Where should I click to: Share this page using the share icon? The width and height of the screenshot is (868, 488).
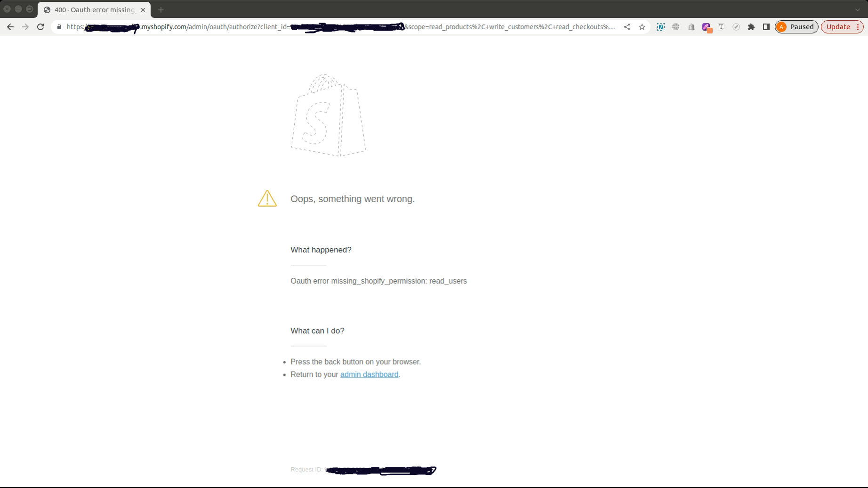627,27
